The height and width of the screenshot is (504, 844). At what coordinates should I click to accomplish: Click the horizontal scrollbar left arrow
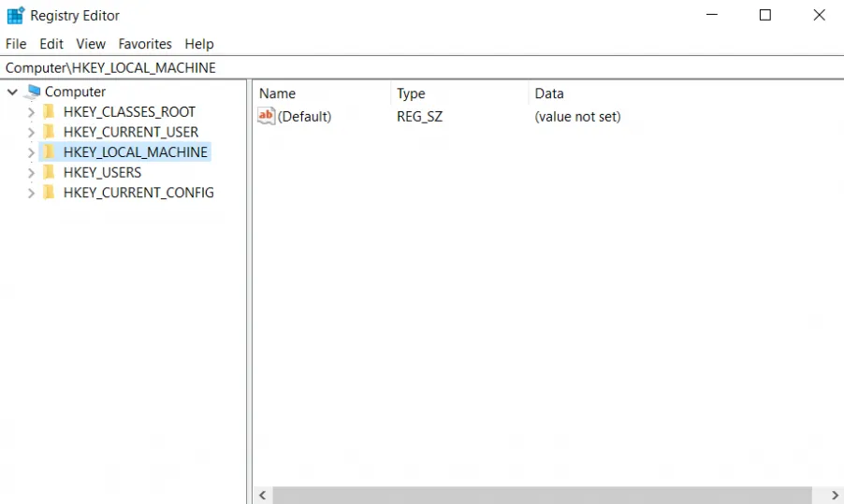pos(263,495)
